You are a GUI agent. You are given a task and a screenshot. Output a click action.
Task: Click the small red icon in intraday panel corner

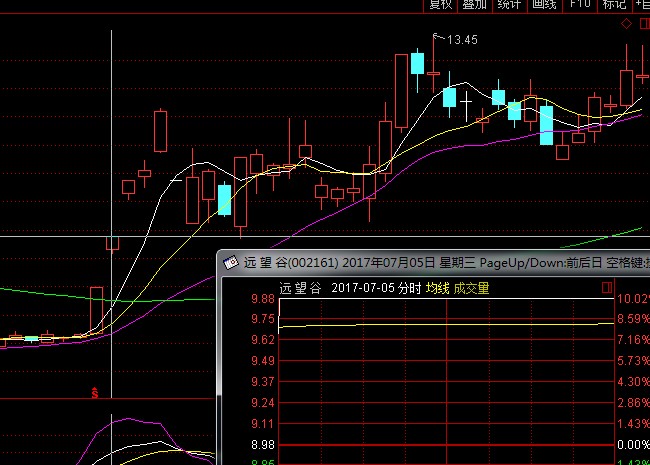point(607,288)
